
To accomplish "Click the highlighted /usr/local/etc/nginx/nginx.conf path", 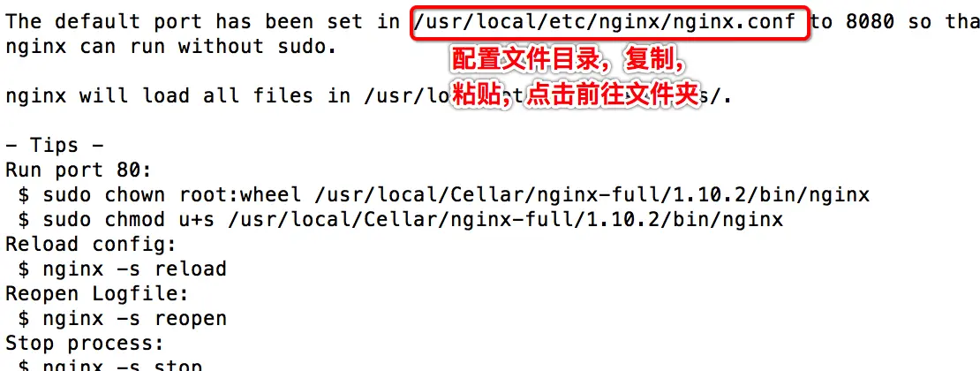I will pyautogui.click(x=605, y=22).
